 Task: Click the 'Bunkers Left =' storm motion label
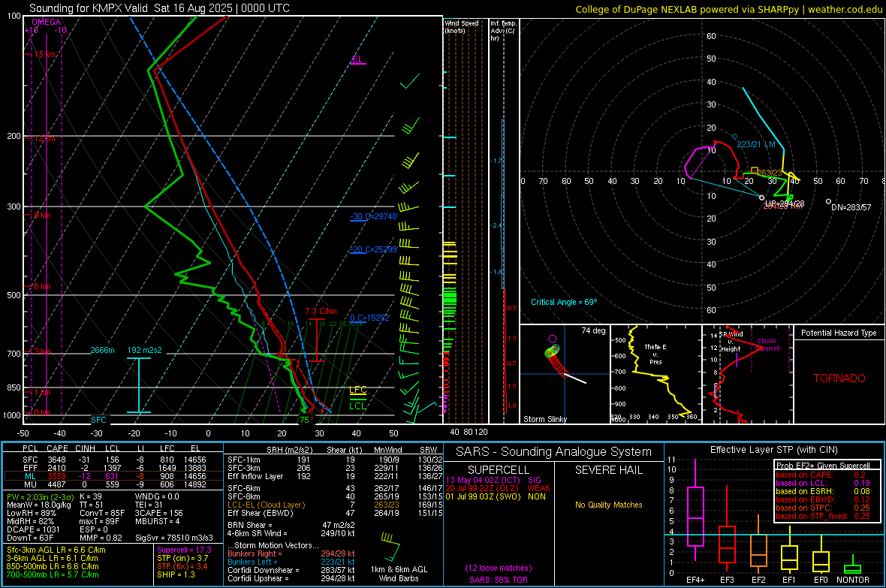(252, 562)
